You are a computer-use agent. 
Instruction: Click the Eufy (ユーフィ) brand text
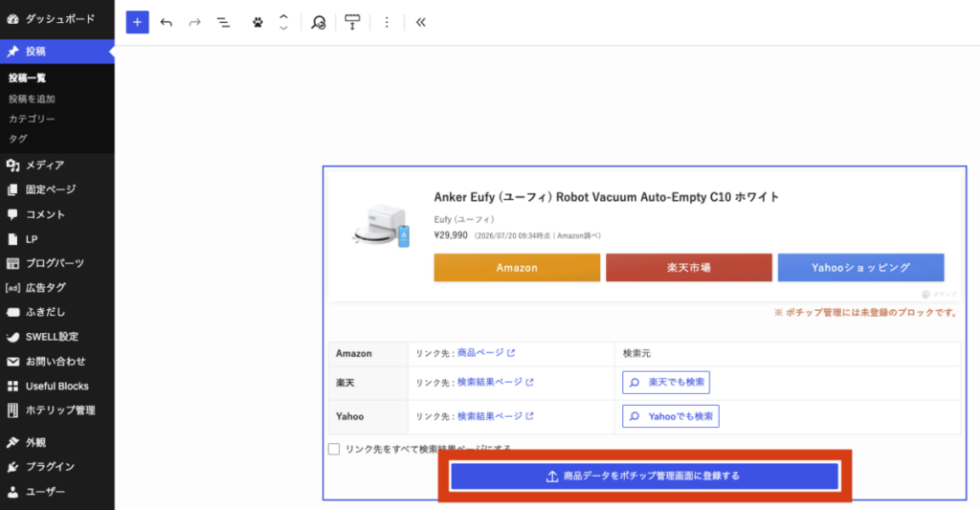pos(464,219)
